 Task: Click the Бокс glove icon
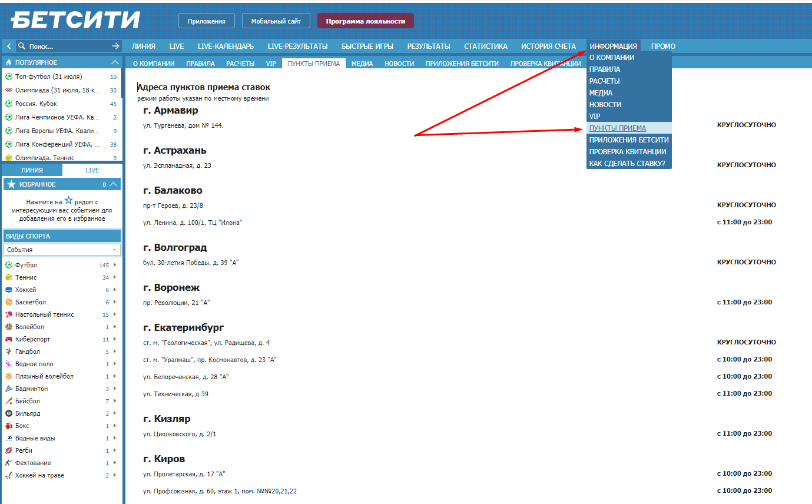point(9,426)
